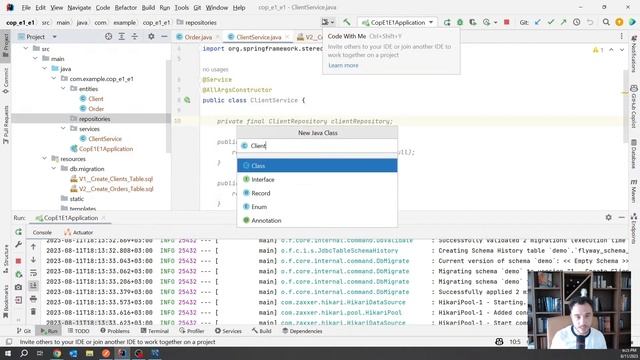Collapse the src folder
Viewport: 640px width, 360px height.
[26, 49]
